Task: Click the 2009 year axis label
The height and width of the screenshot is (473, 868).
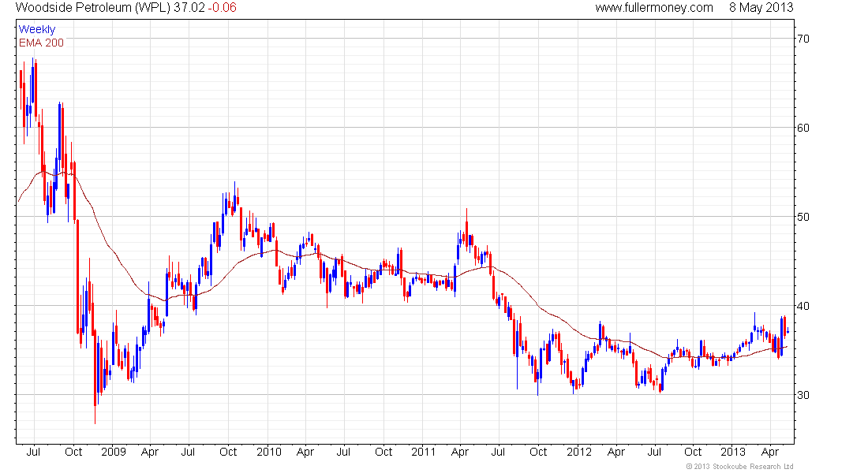Action: (x=114, y=452)
